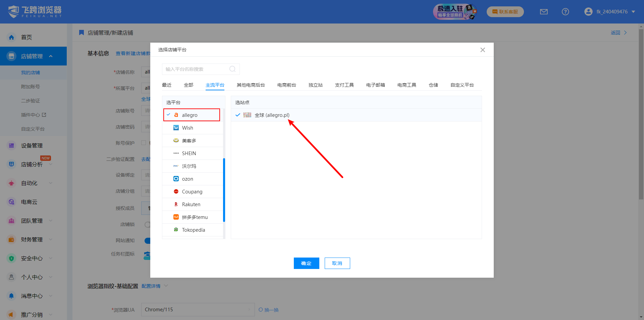Expand the 自动化 sidebar chevron
Image resolution: width=644 pixels, height=320 pixels.
[x=51, y=183]
